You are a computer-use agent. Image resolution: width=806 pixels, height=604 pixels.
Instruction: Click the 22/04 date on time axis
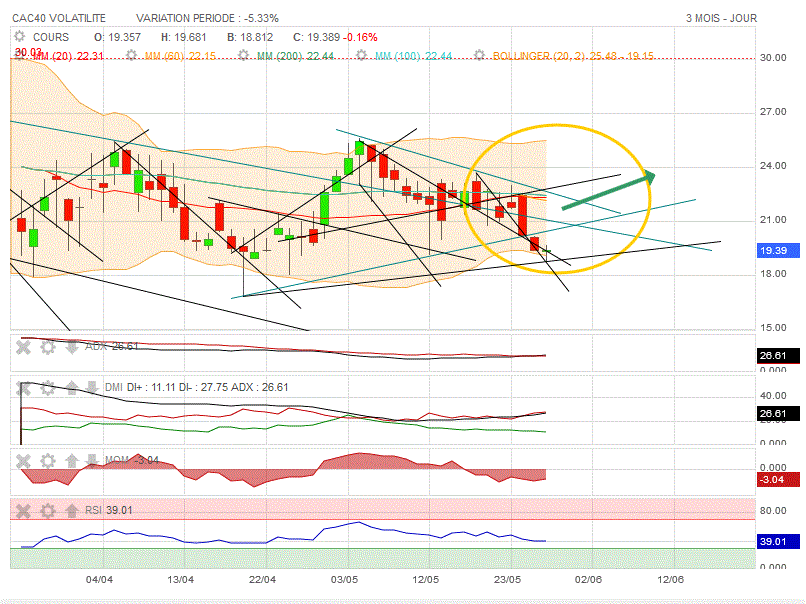[x=262, y=580]
